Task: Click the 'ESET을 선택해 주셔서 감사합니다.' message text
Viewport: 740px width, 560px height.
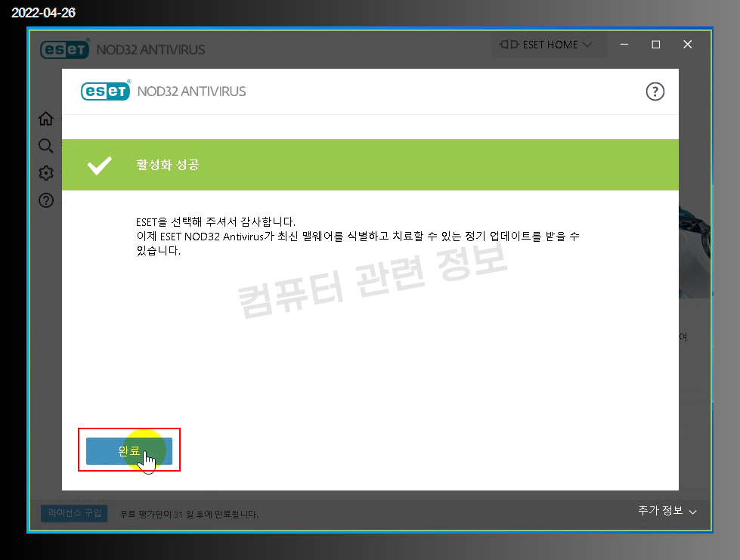Action: [215, 221]
